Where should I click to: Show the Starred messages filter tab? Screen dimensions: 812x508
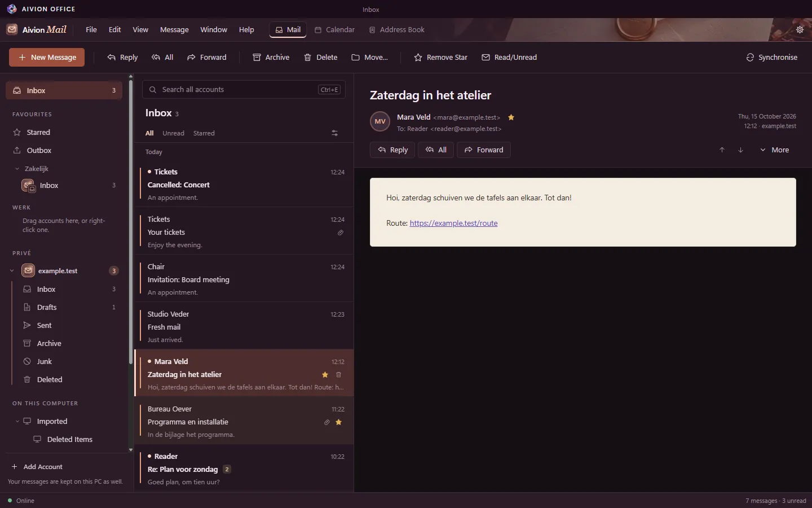204,133
